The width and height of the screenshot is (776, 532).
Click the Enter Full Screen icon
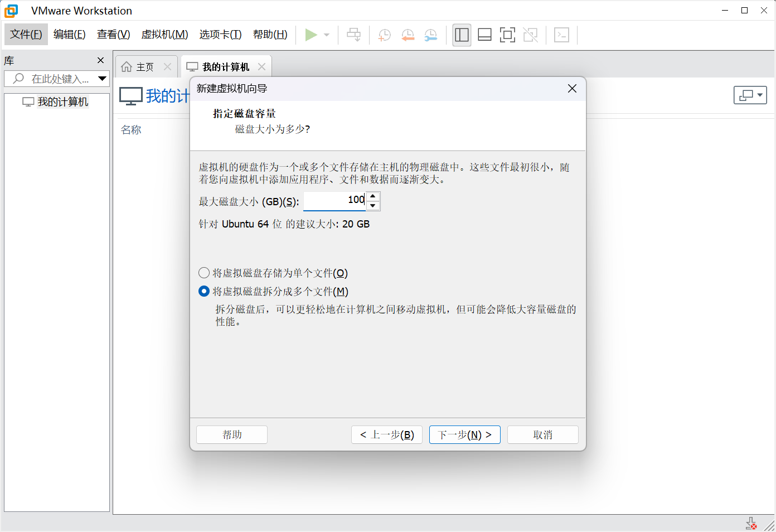pyautogui.click(x=507, y=35)
